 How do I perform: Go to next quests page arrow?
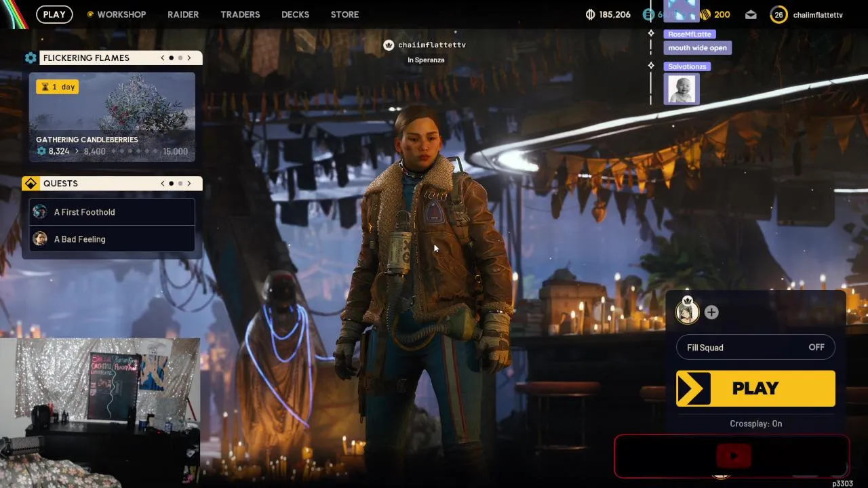(x=189, y=183)
